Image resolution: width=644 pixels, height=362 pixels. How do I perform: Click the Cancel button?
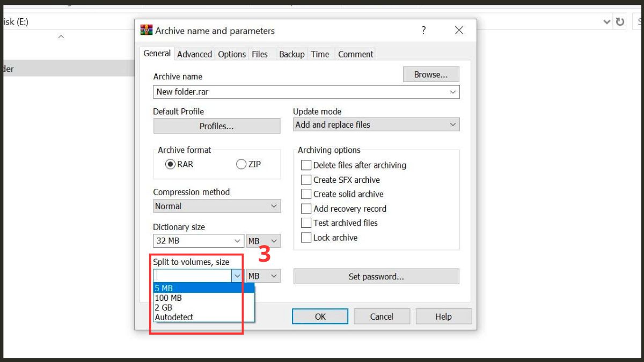(x=382, y=316)
